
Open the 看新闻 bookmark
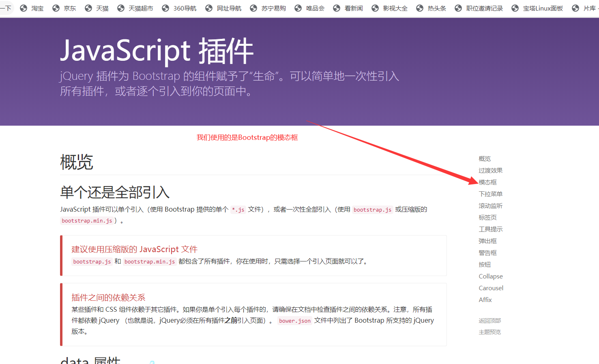point(354,8)
